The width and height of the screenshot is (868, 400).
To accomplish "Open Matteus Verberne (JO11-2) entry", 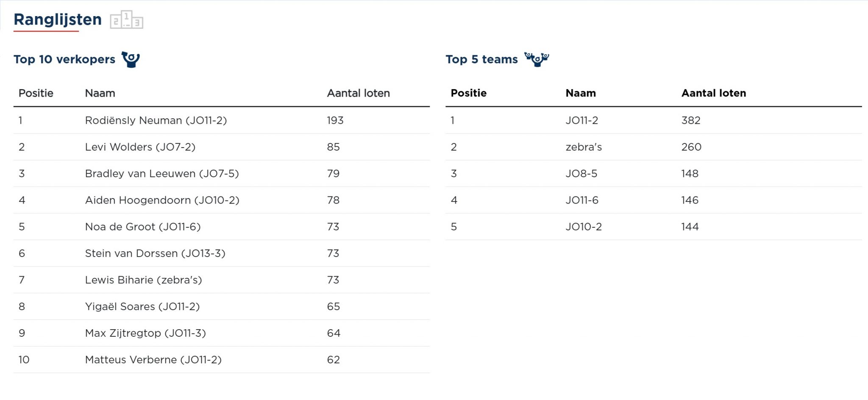I will [153, 360].
